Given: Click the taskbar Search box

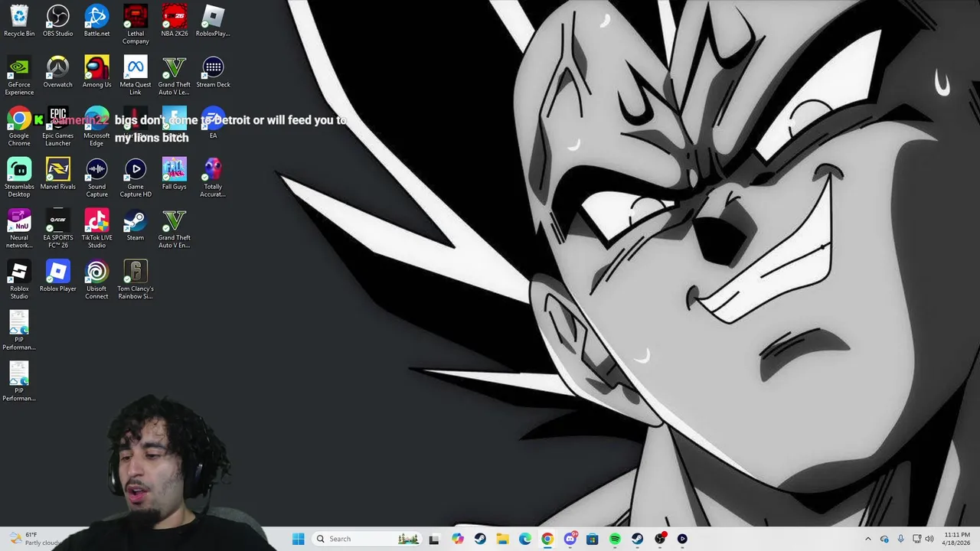Looking at the screenshot, I should [x=366, y=539].
